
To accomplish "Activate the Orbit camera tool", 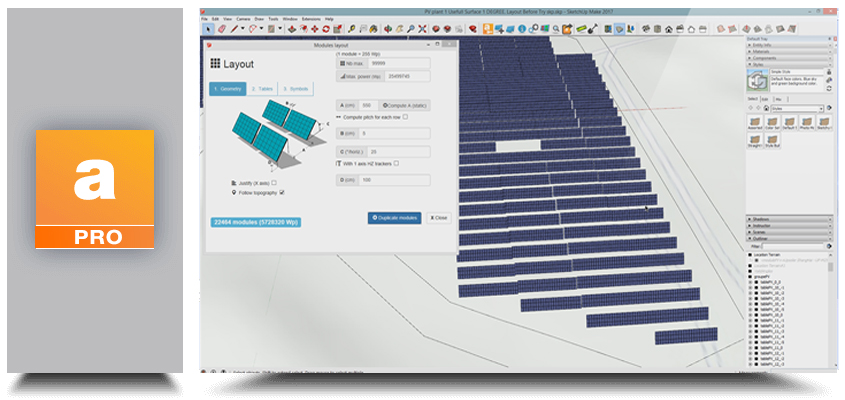I will coord(387,29).
